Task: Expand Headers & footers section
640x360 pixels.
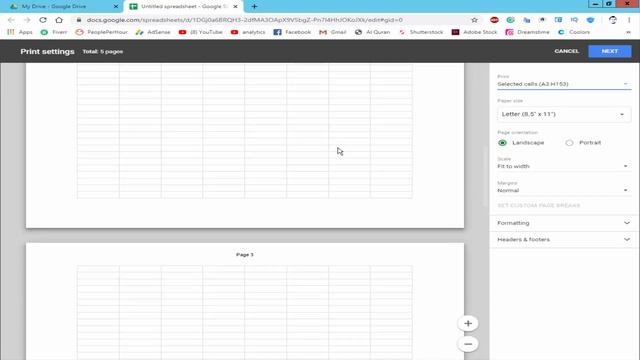Action: (x=564, y=239)
